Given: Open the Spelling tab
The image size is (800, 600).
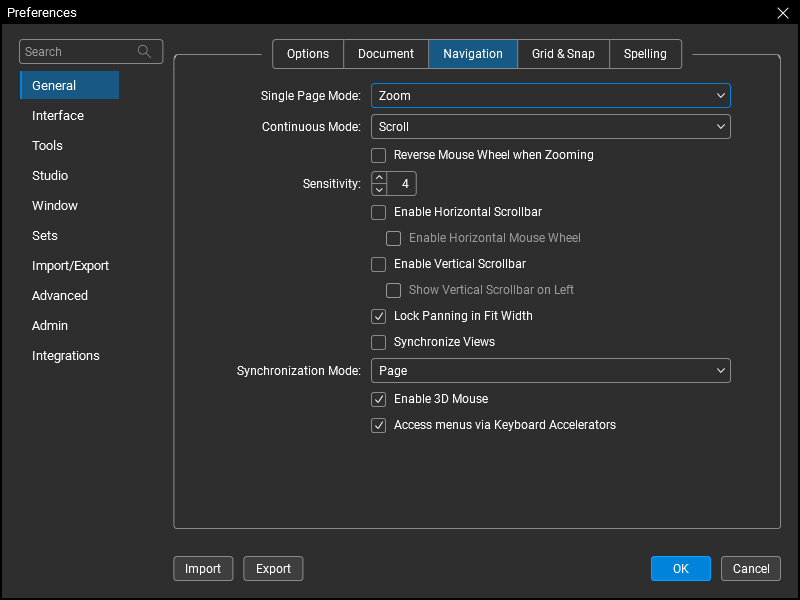Looking at the screenshot, I should point(645,54).
